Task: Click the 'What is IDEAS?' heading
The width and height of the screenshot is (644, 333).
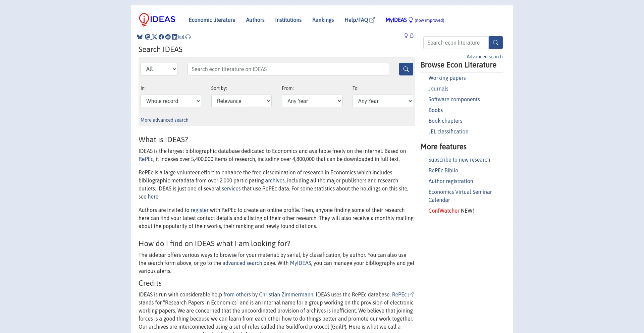Action: [163, 140]
